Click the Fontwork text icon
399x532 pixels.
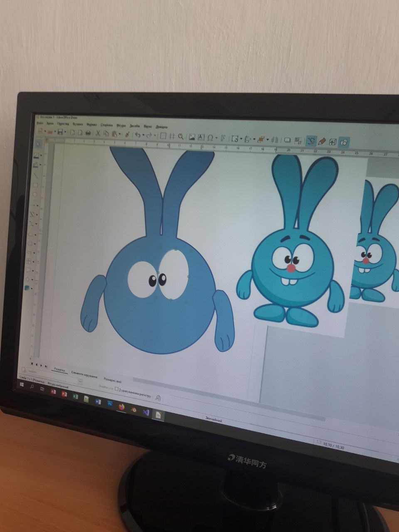click(223, 138)
